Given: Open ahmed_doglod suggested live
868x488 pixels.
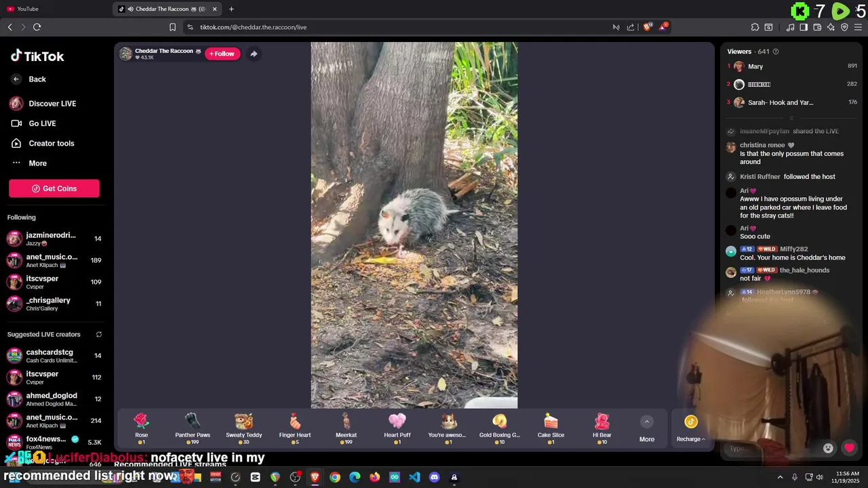Looking at the screenshot, I should (x=54, y=399).
